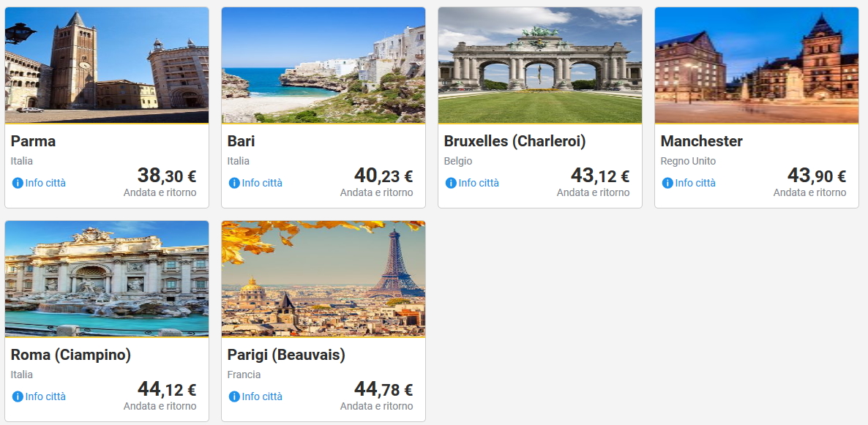Select the 40,23 € fare to Bari

384,176
